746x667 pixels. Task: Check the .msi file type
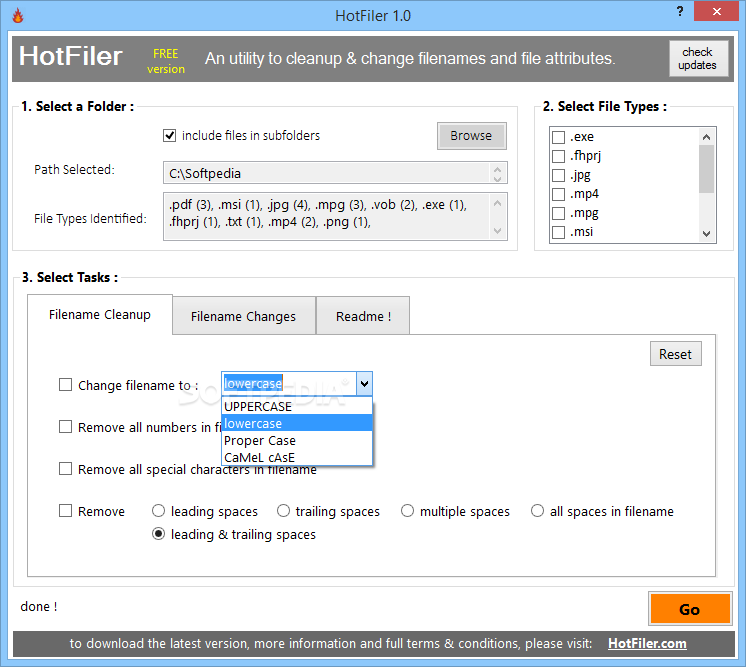click(x=558, y=232)
